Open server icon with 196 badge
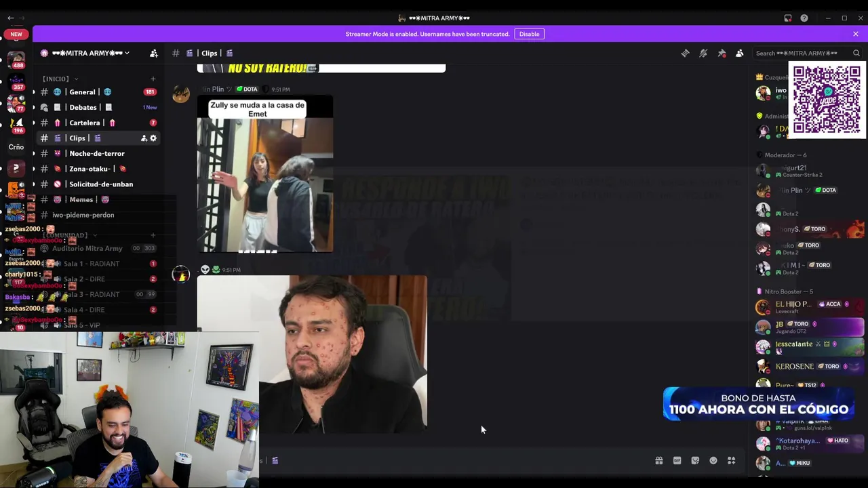The width and height of the screenshot is (868, 488). [16, 124]
